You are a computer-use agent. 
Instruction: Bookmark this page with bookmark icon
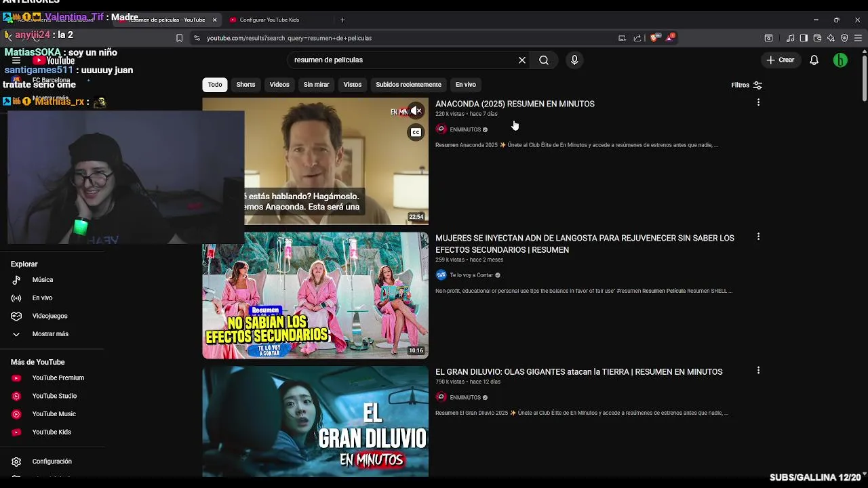(179, 38)
